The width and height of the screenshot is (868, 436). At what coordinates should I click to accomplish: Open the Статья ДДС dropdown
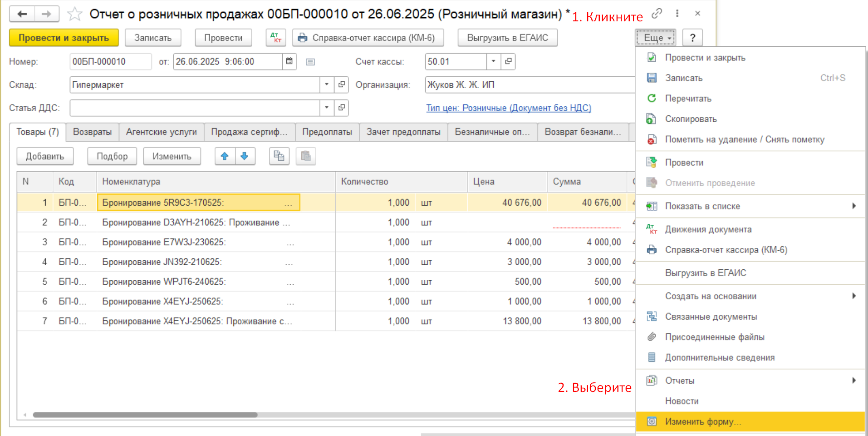(326, 108)
